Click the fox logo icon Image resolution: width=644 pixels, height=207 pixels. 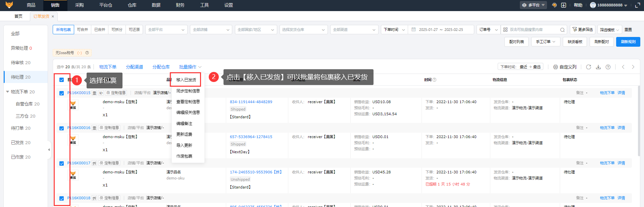coord(9,5)
